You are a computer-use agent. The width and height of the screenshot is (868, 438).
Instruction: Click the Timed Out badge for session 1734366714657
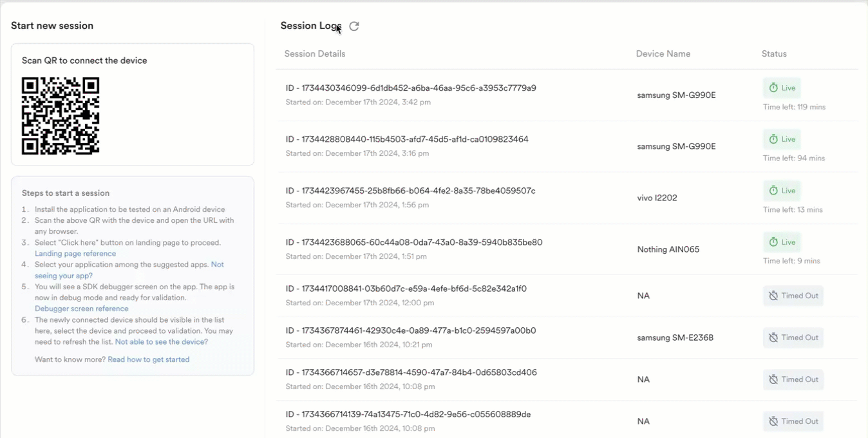793,380
